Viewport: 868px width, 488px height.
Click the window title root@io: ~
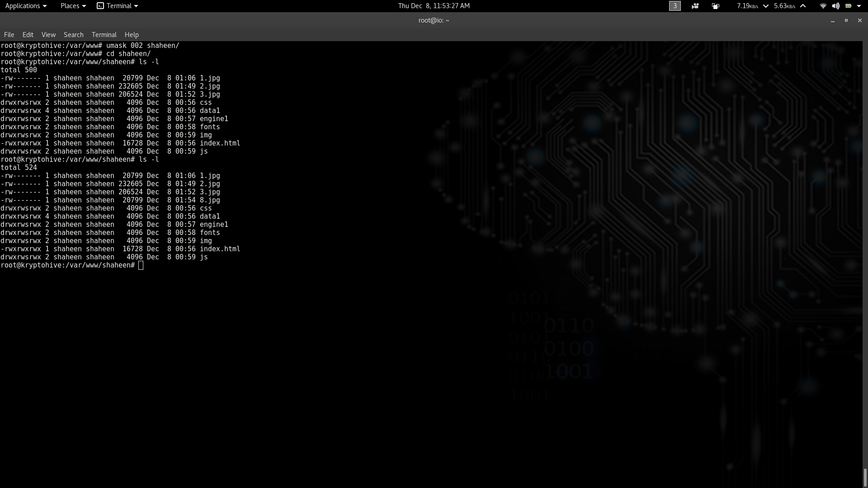[x=434, y=20]
